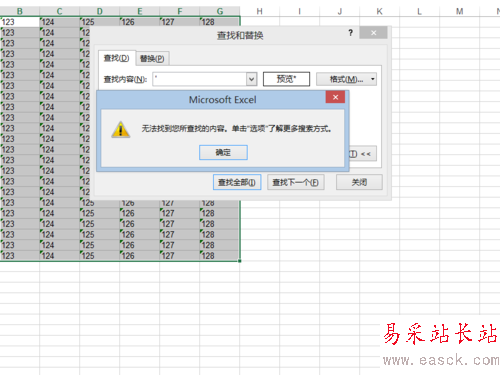Select column G header
500x375 pixels.
(219, 11)
